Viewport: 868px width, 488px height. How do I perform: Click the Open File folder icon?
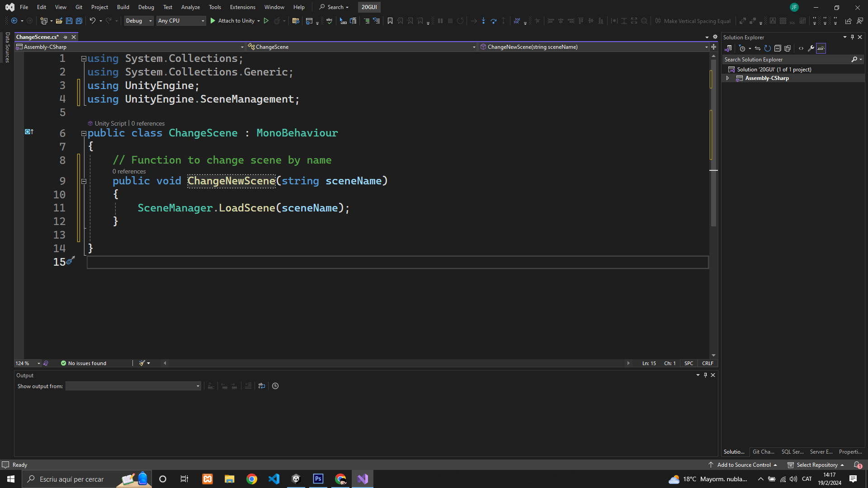[x=59, y=21]
